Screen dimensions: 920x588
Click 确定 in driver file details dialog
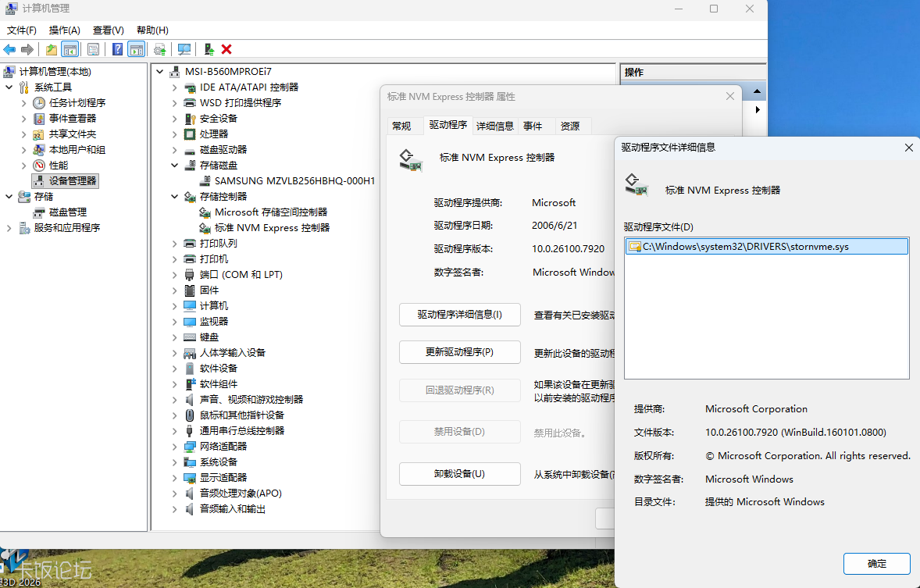click(x=876, y=564)
